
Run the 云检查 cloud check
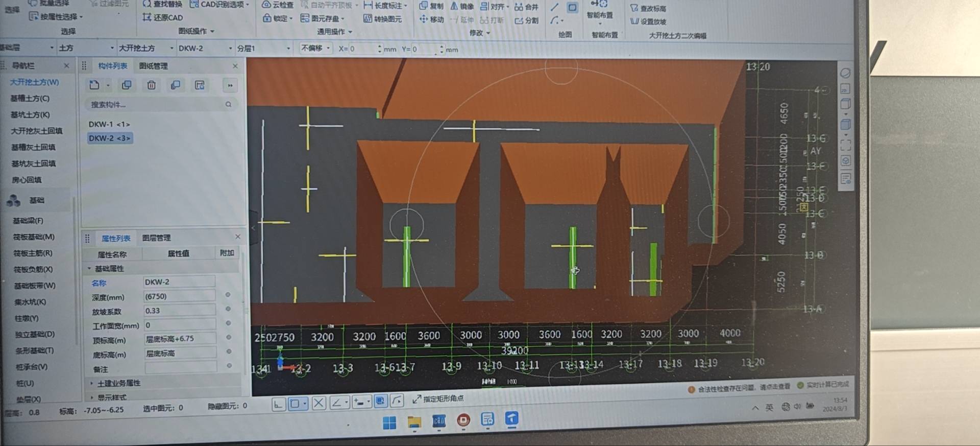pos(278,5)
